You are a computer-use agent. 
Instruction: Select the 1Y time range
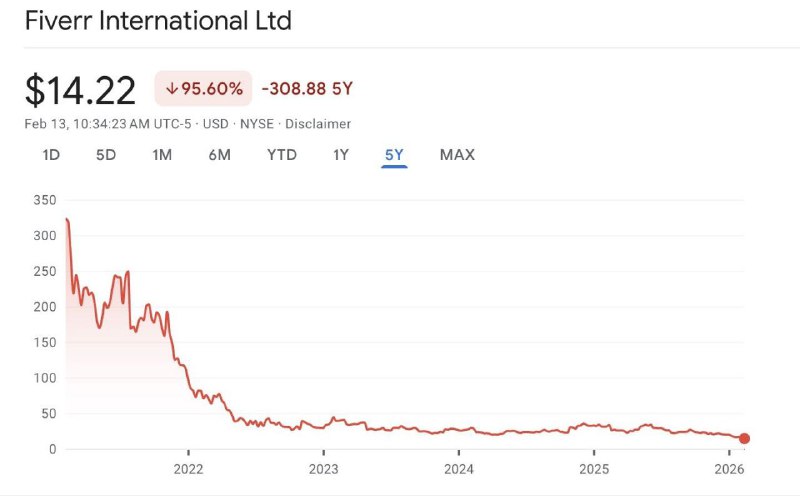[x=341, y=154]
